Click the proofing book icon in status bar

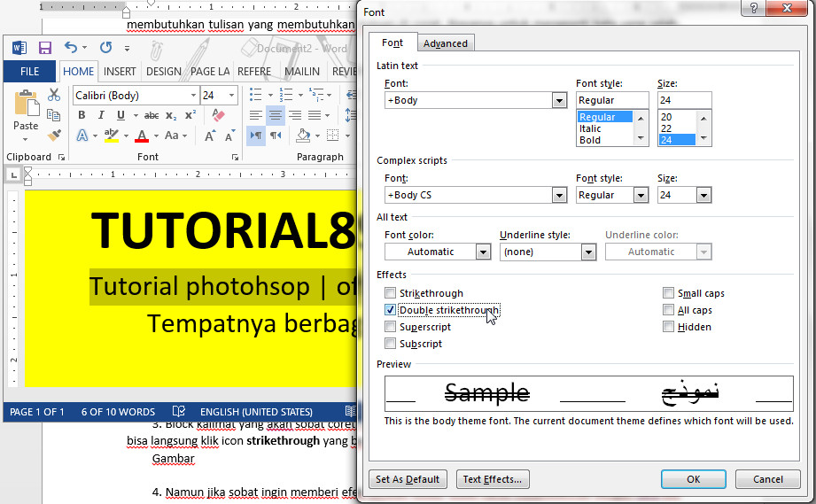(x=178, y=411)
